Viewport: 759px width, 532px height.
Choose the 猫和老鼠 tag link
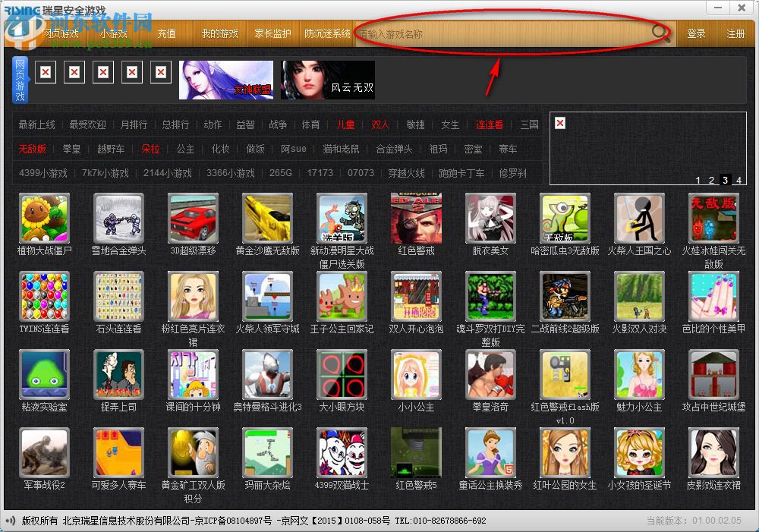(x=342, y=149)
